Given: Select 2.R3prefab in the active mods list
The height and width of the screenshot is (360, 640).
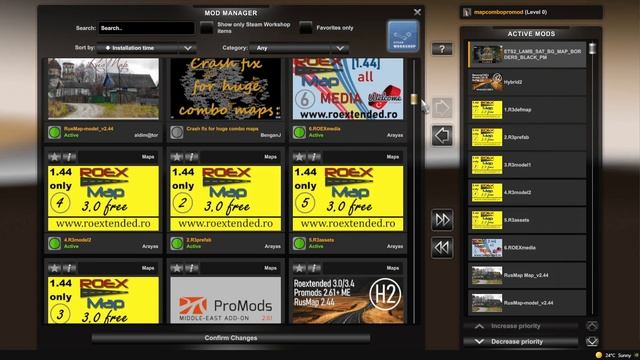Looking at the screenshot, I should [x=527, y=137].
